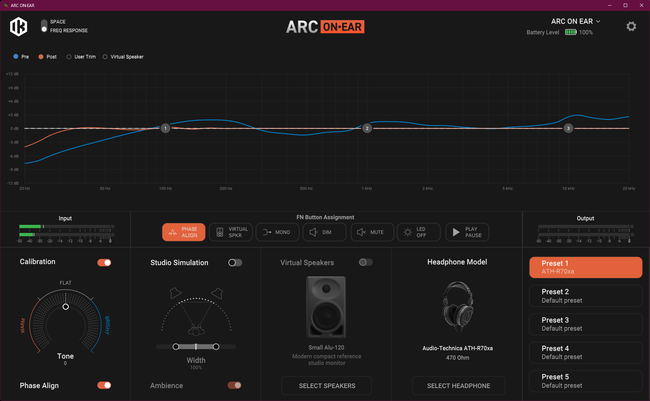Select EQ node 1 on graph
This screenshot has height=401, width=650.
pyautogui.click(x=165, y=128)
